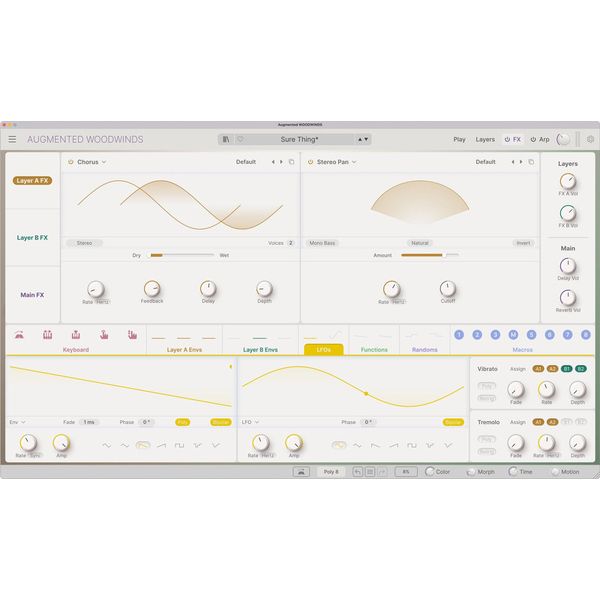Click the third Keyboard modulation icon

76,335
